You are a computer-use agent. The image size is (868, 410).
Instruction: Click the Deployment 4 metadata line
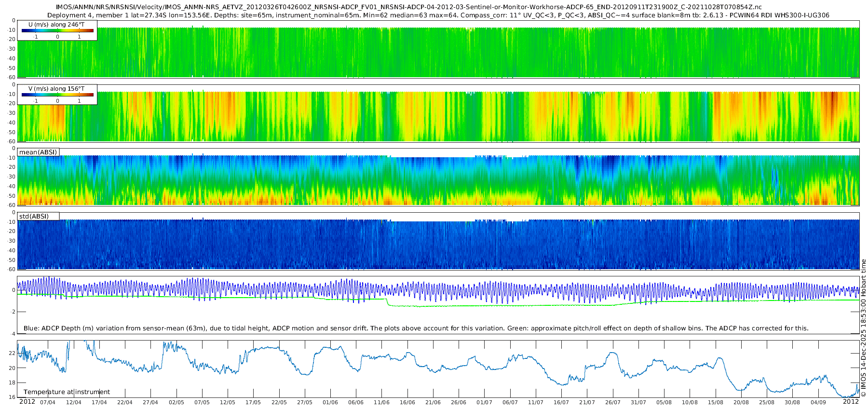coord(438,15)
